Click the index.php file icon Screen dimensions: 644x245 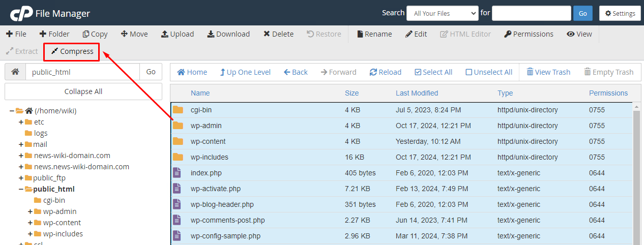pos(177,173)
